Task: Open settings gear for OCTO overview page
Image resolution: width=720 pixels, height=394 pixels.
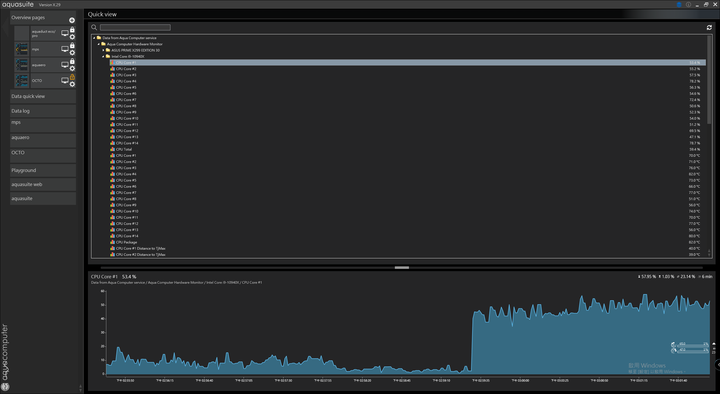Action: click(72, 84)
